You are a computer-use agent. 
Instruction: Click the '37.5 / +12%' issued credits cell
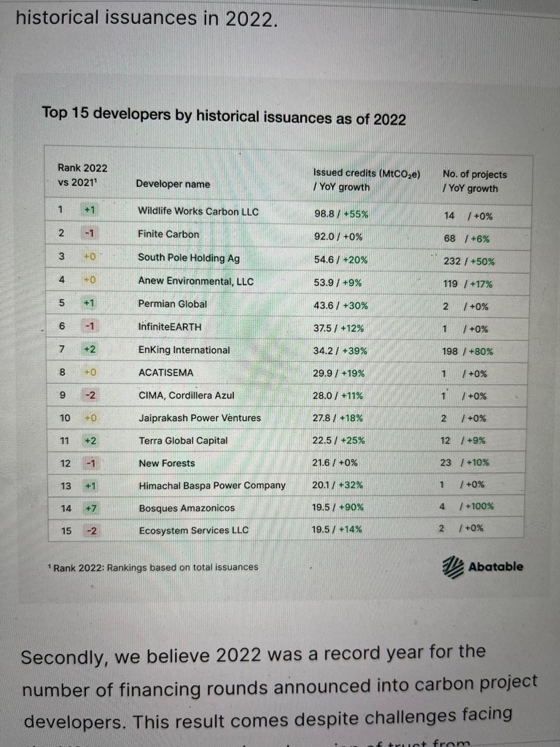[x=338, y=328]
